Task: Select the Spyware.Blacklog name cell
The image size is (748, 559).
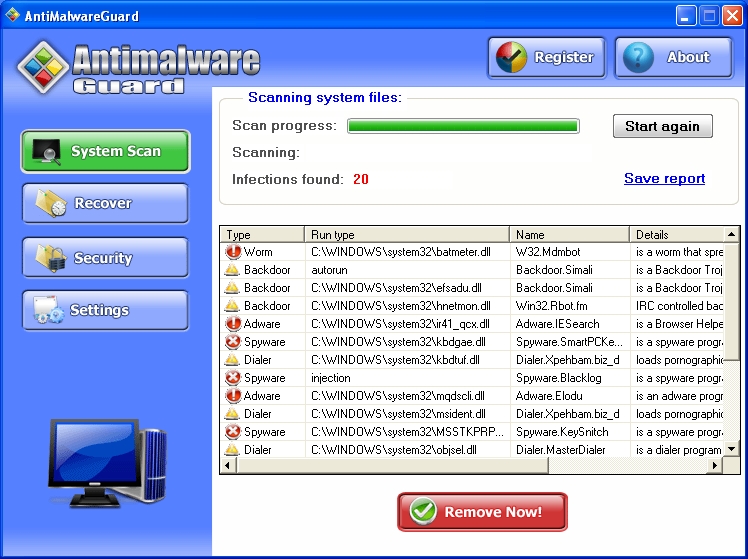Action: pos(570,378)
